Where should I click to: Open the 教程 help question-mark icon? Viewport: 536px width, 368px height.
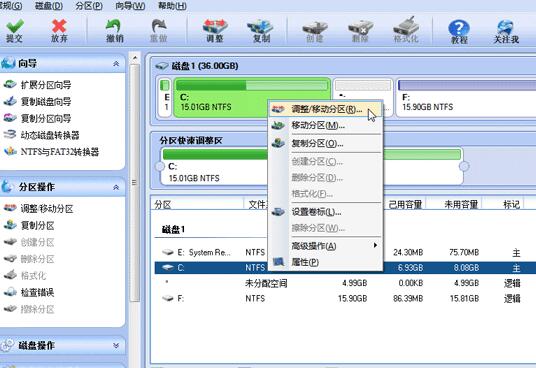tap(459, 31)
